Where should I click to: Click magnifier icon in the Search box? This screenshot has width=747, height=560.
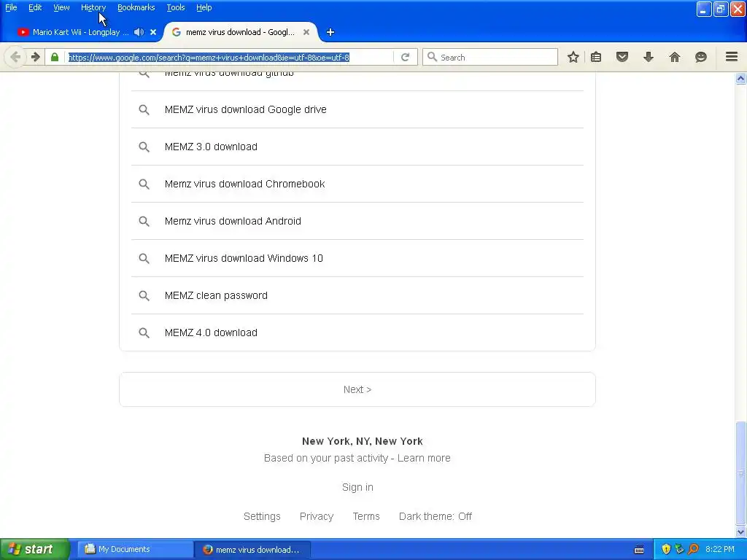pyautogui.click(x=432, y=57)
